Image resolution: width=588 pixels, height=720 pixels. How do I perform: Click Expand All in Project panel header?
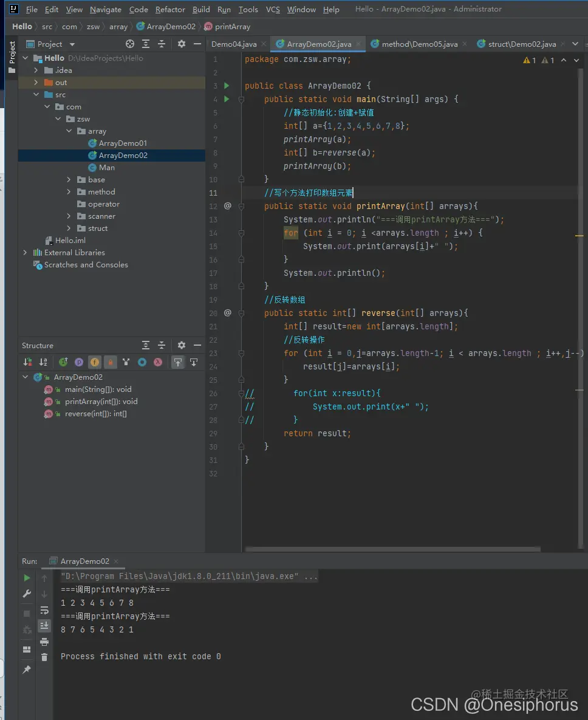point(146,44)
